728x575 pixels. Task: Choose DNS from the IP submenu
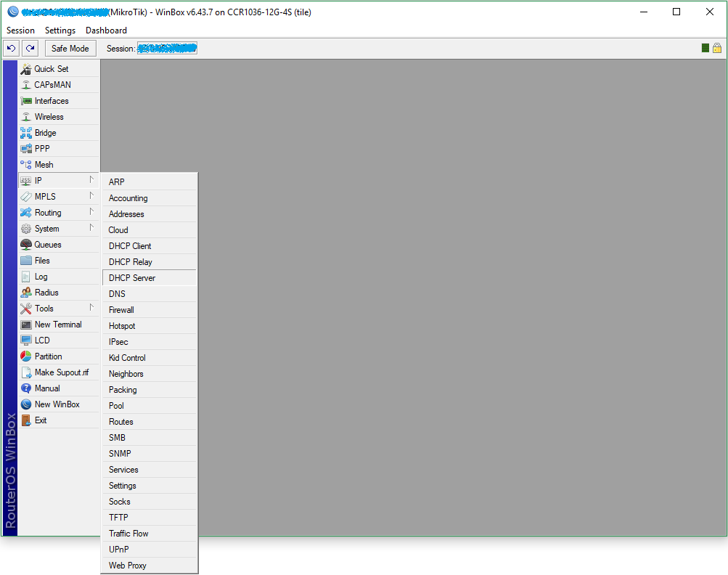click(x=149, y=294)
